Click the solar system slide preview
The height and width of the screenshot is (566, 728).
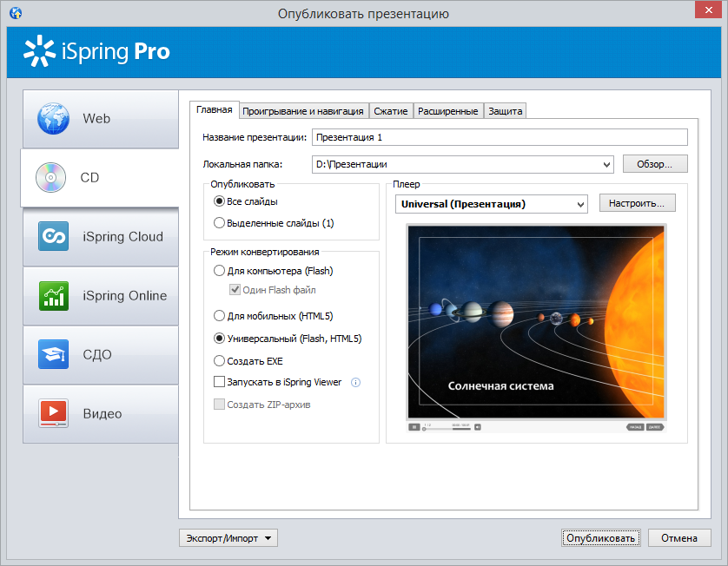536,322
